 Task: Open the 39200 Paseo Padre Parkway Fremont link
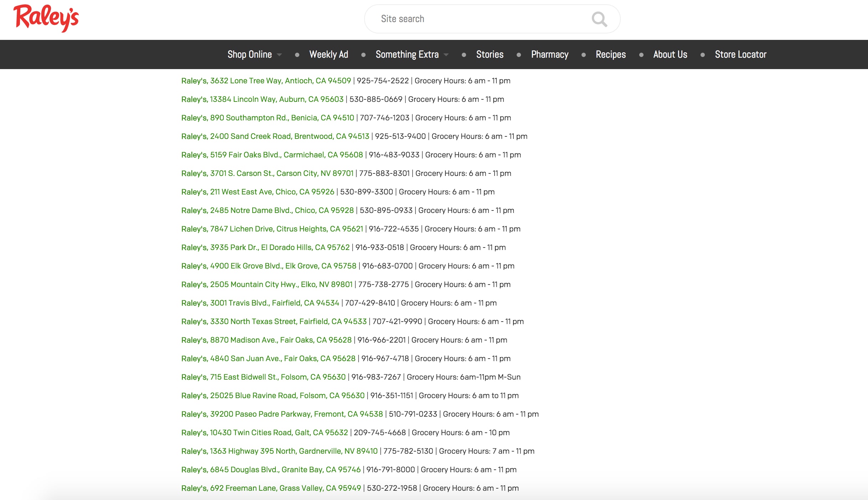coord(282,414)
